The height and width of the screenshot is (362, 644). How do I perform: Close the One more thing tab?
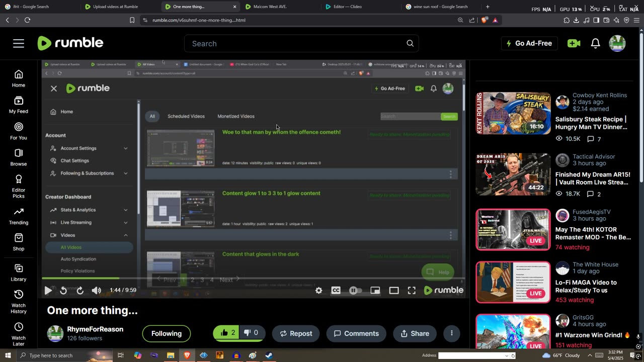[x=234, y=7]
